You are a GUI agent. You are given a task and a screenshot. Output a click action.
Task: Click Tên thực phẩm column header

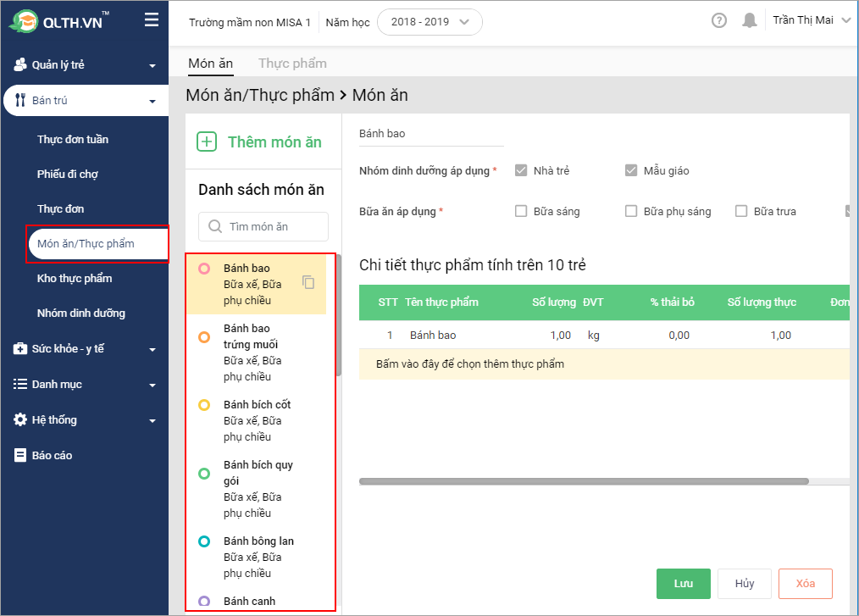pyautogui.click(x=441, y=302)
